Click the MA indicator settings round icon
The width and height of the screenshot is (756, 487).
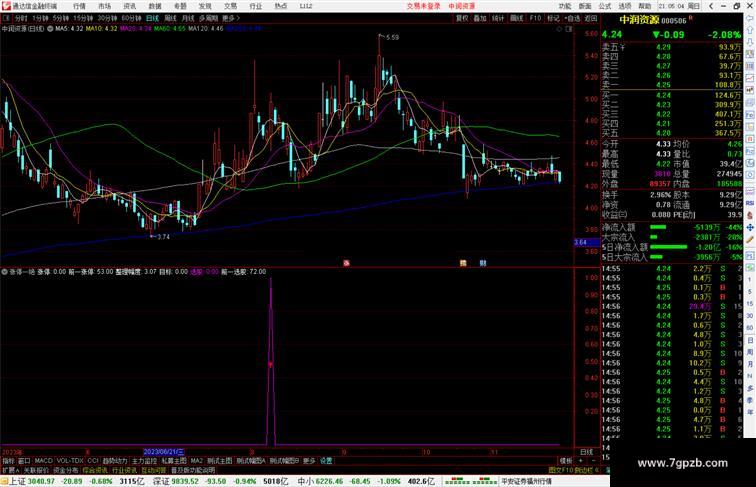(x=50, y=29)
